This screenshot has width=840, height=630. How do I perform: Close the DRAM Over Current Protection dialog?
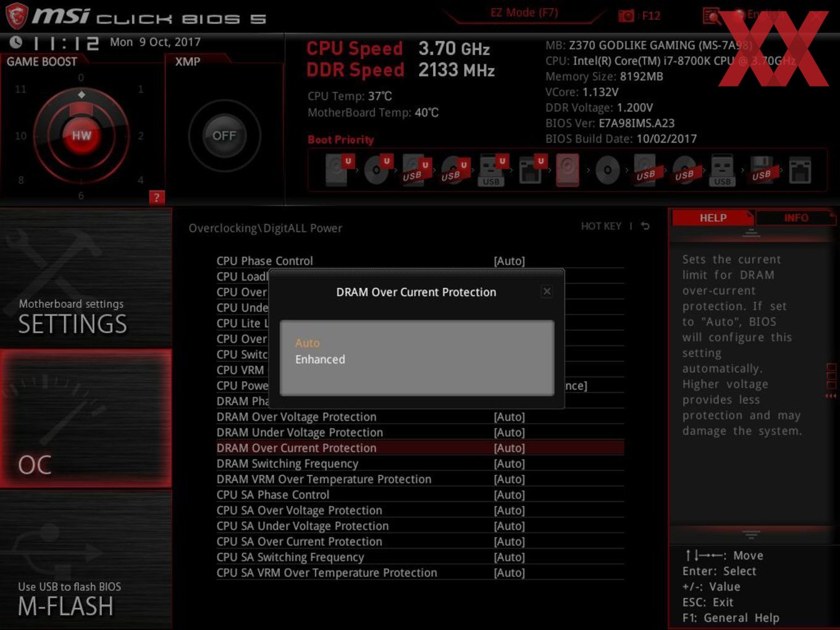pos(547,292)
